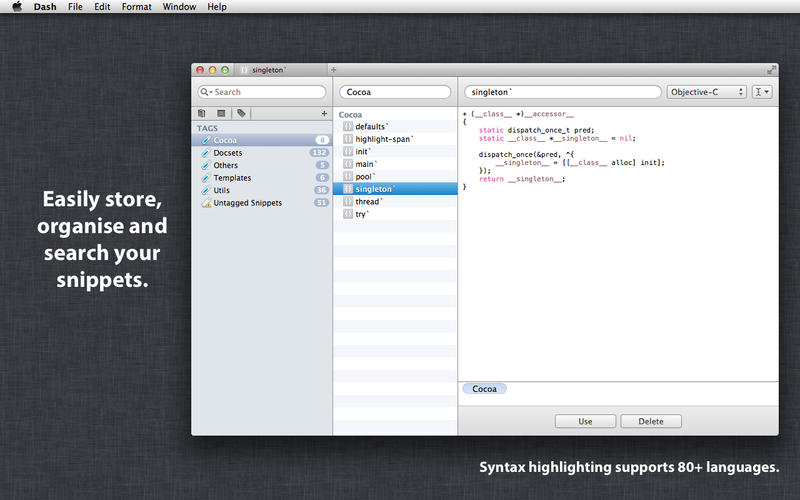Switch to docsets book icon view

point(202,113)
